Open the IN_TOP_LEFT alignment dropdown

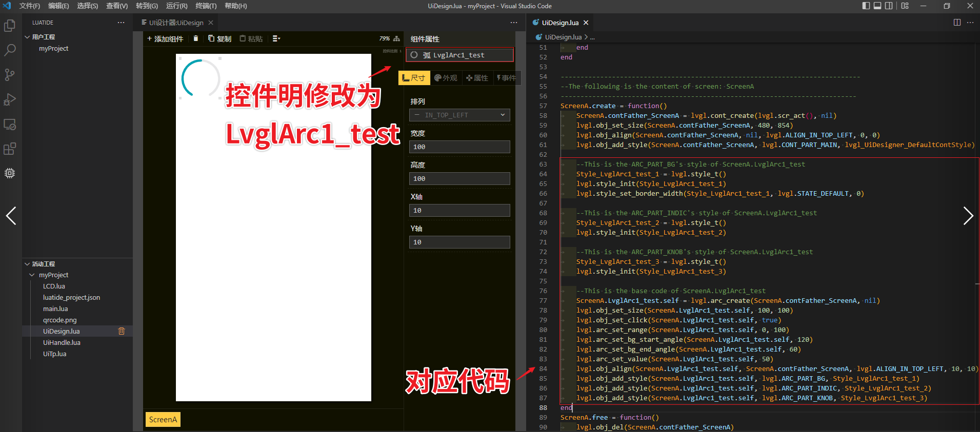[x=459, y=115]
